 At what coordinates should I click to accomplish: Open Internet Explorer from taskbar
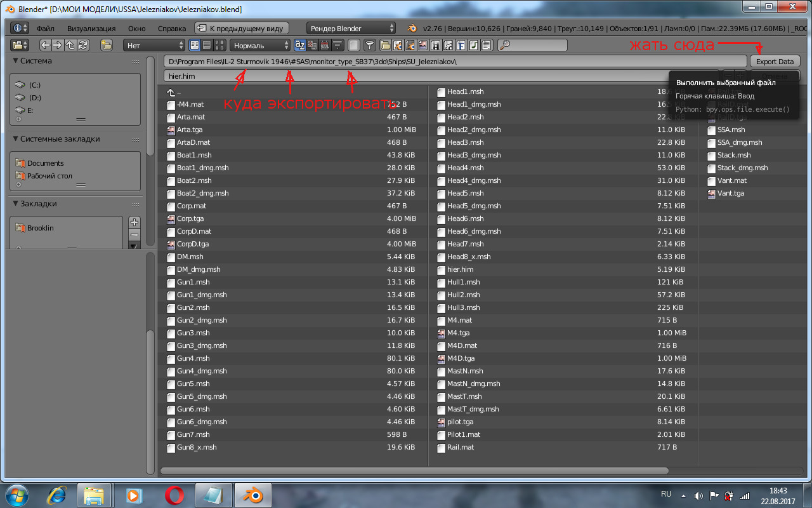[x=57, y=495]
